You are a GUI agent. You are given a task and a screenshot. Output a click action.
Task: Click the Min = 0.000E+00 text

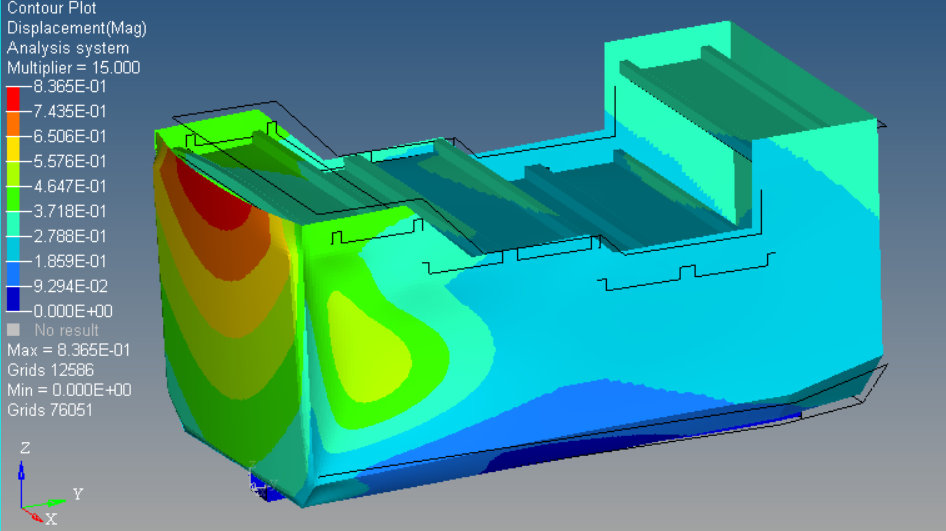[x=69, y=390]
